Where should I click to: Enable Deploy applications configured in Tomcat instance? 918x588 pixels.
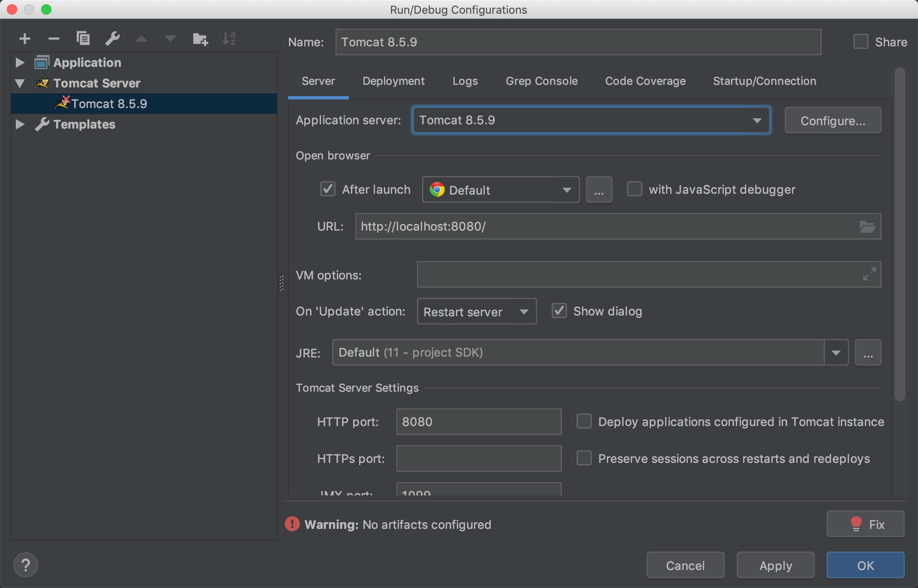tap(584, 421)
